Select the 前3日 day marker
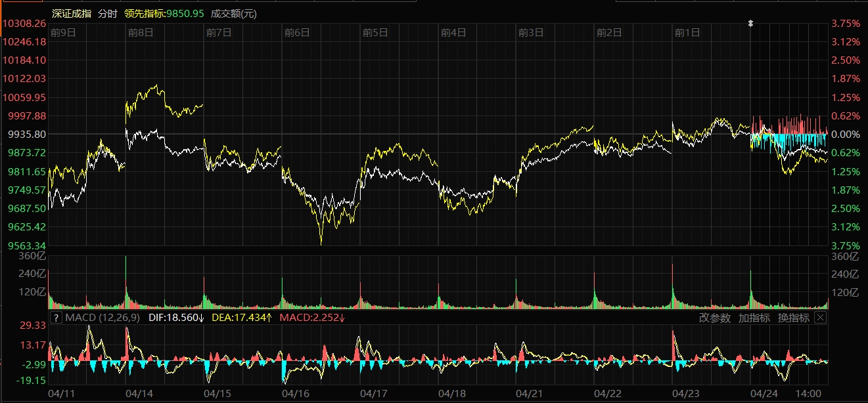The height and width of the screenshot is (403, 868). coord(531,32)
